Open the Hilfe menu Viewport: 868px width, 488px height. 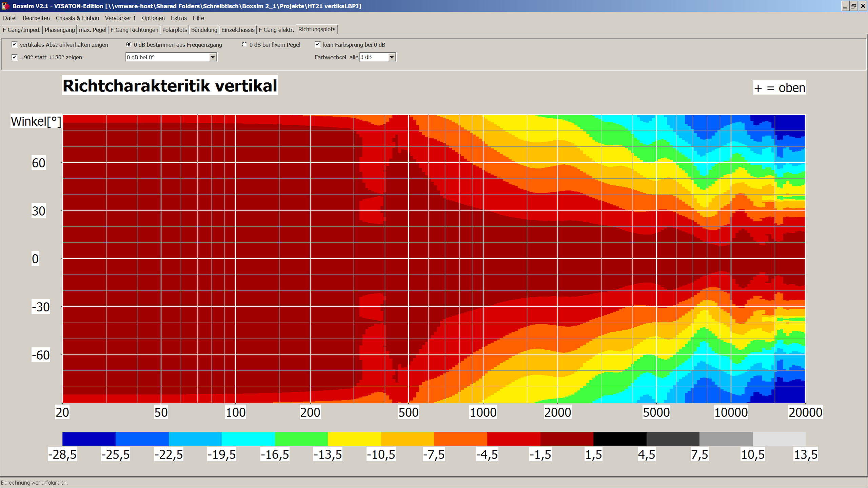tap(198, 18)
